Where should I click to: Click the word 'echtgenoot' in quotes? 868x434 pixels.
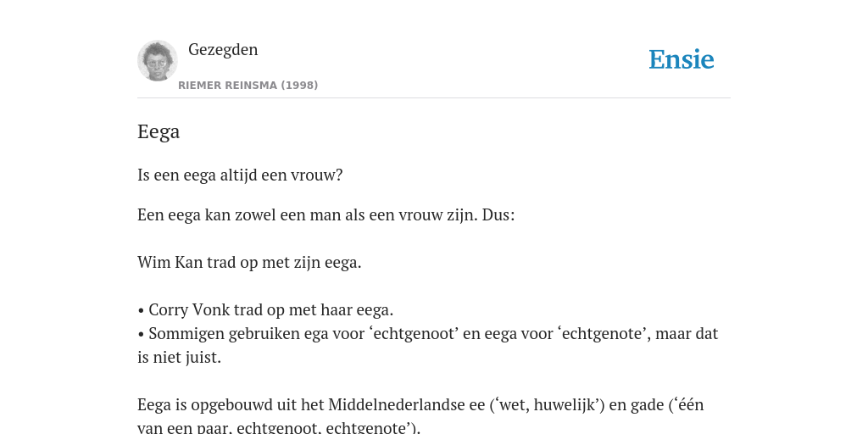[x=413, y=333]
